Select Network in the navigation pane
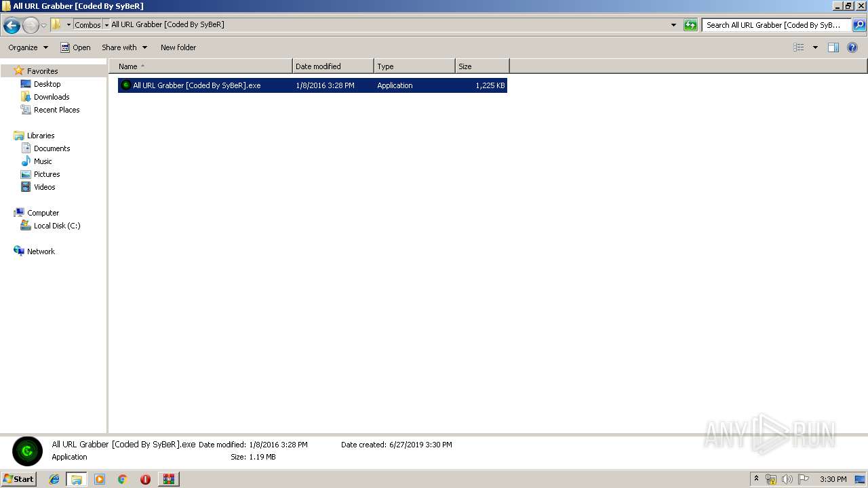 pyautogui.click(x=41, y=251)
